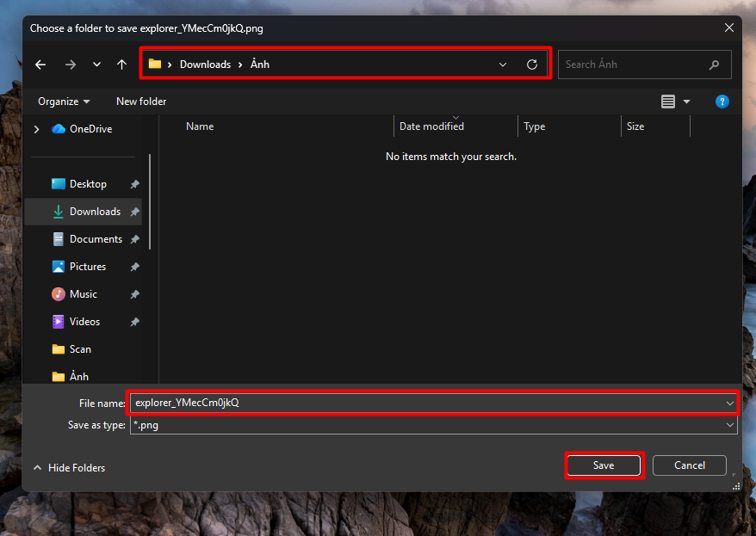
Task: Open the Ảnh folder in navigation pane
Action: tap(71, 376)
